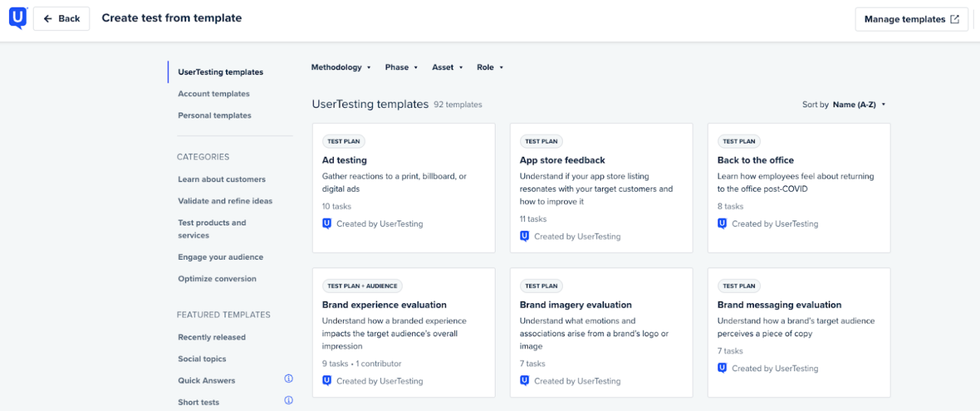Image resolution: width=980 pixels, height=411 pixels.
Task: Open the Manage templates button
Action: tap(911, 19)
